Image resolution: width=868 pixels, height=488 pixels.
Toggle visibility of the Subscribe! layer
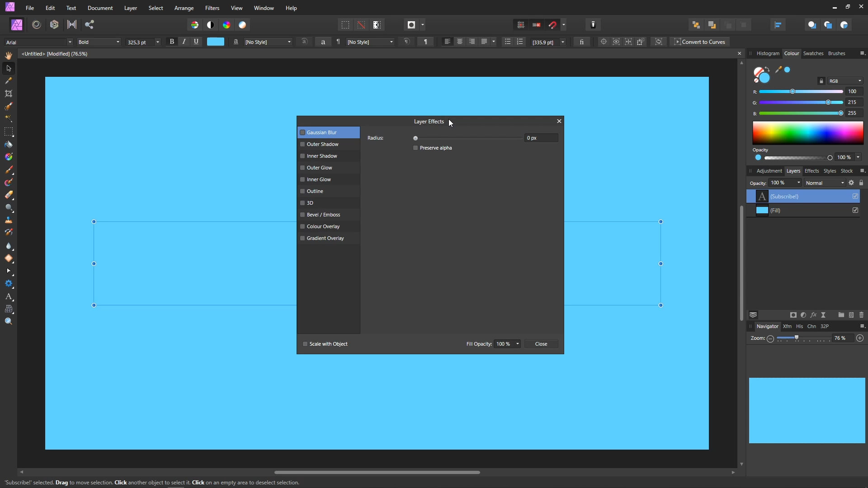855,196
